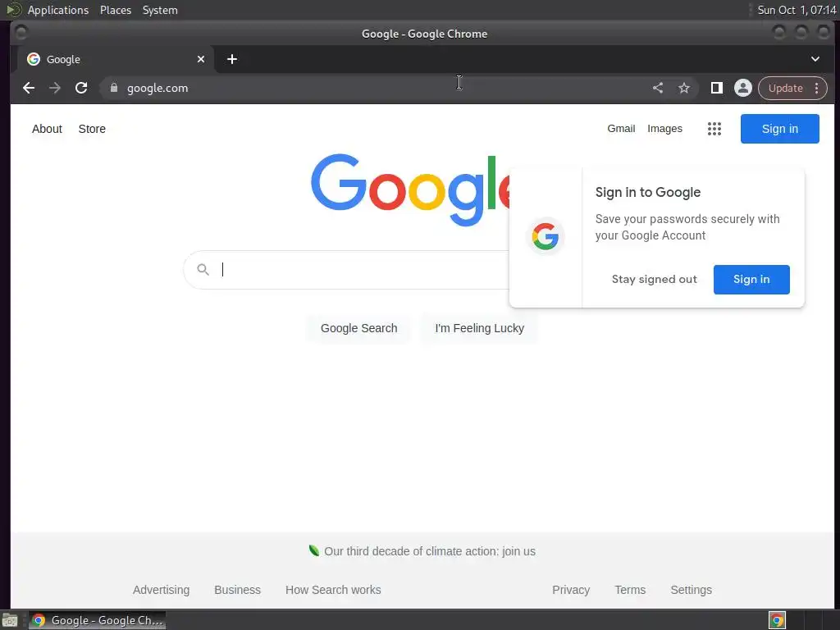The image size is (840, 630).
Task: Click Sign in within the popup
Action: (x=751, y=279)
